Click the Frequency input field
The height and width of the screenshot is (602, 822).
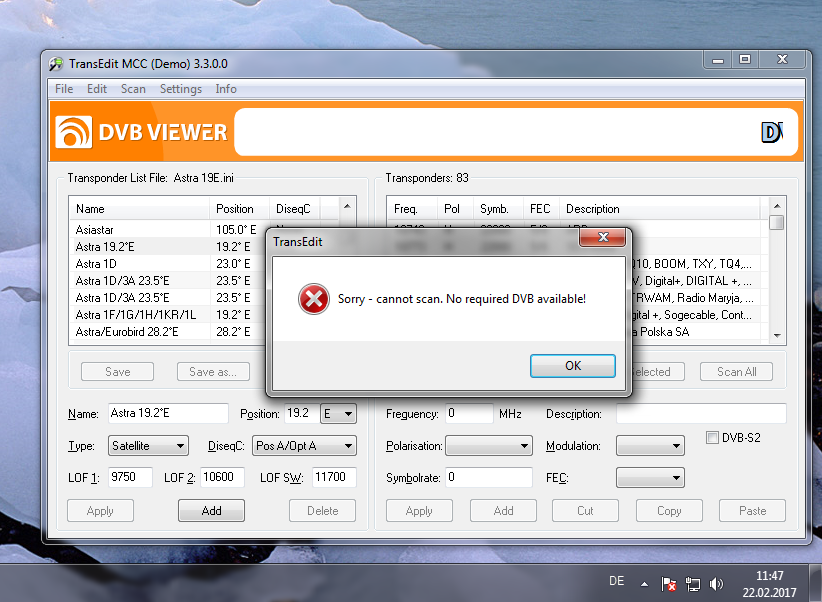click(x=469, y=413)
